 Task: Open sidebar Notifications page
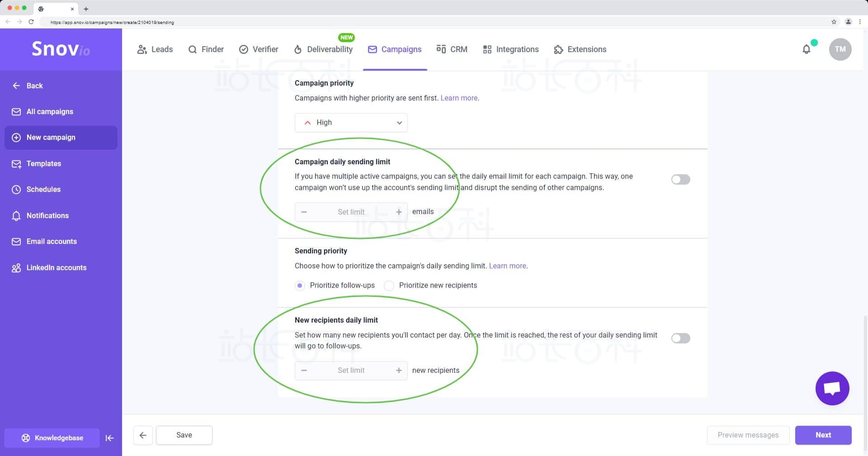(61, 216)
